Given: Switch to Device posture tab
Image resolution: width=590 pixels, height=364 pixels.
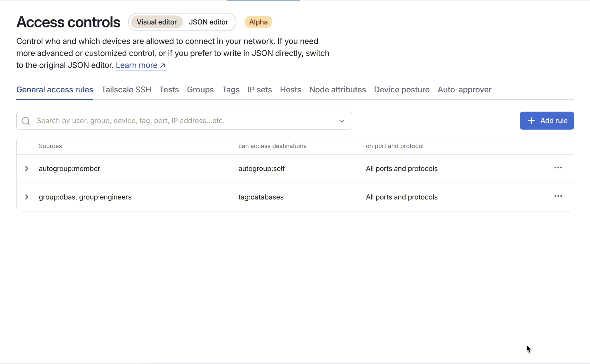Looking at the screenshot, I should click(402, 90).
